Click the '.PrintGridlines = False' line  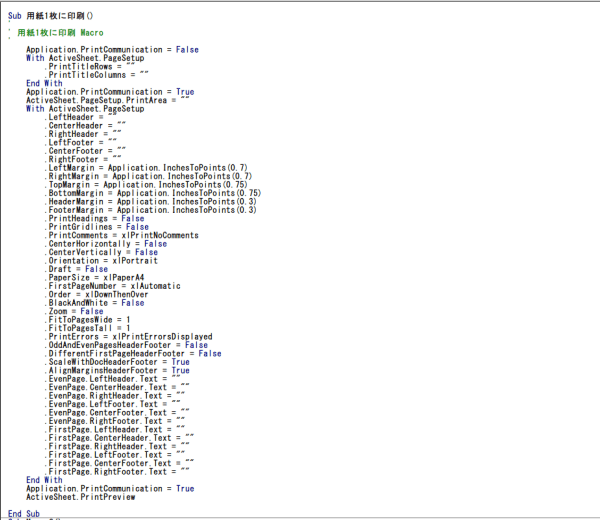click(x=97, y=227)
